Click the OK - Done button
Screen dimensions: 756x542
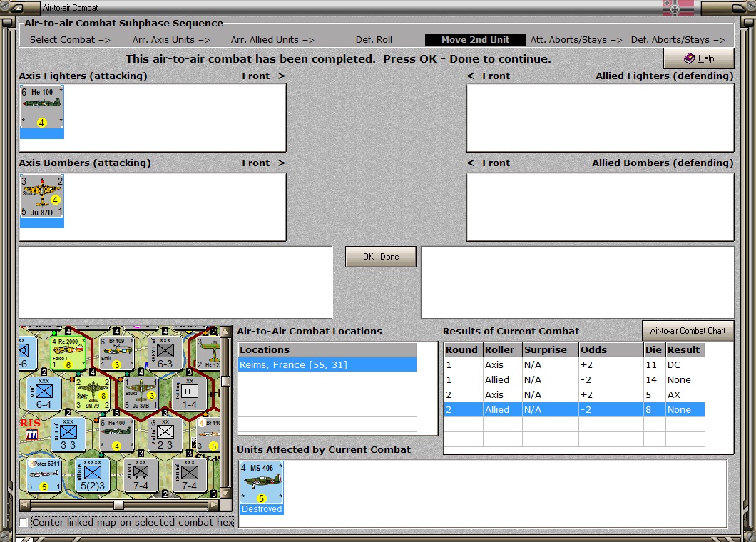tap(381, 257)
